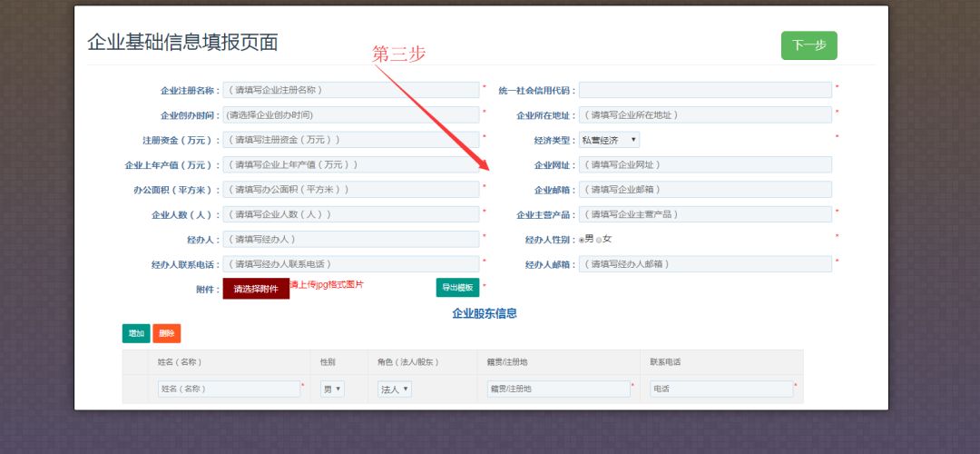Click the 统一社会信用代码 input field
The width and height of the screenshot is (980, 454).
pos(705,90)
